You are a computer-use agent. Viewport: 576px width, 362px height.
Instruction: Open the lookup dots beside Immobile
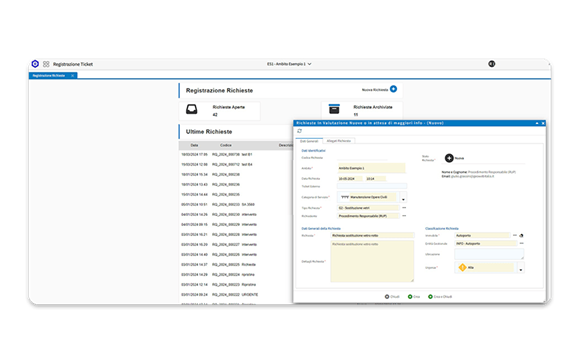point(515,235)
